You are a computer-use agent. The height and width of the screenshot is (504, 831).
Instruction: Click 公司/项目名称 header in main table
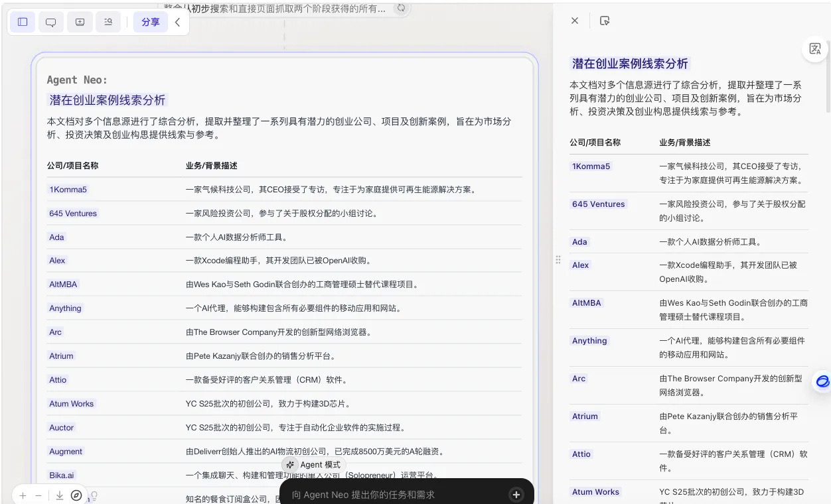(x=73, y=166)
